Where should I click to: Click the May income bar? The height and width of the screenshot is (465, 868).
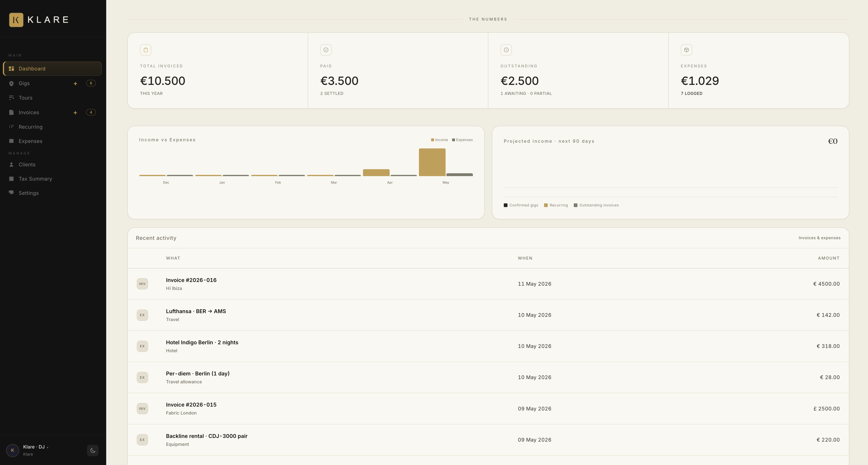tap(432, 162)
